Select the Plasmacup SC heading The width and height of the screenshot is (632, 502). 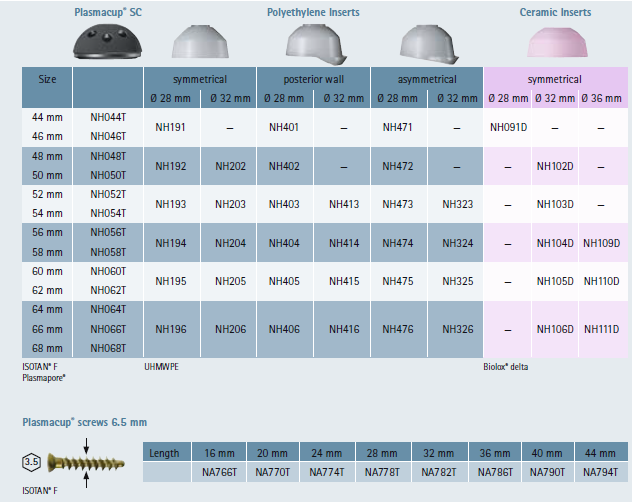point(108,12)
